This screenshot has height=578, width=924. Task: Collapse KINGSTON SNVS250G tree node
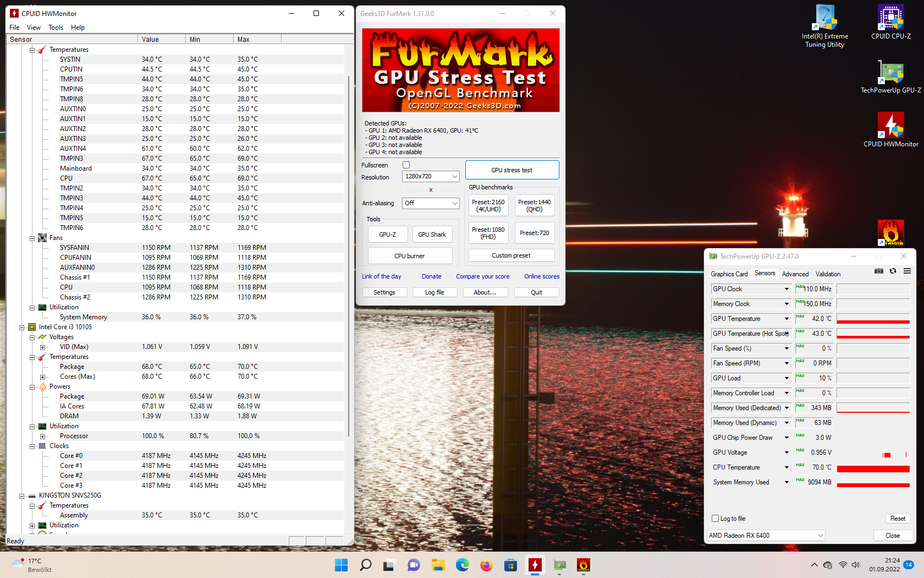tap(22, 496)
